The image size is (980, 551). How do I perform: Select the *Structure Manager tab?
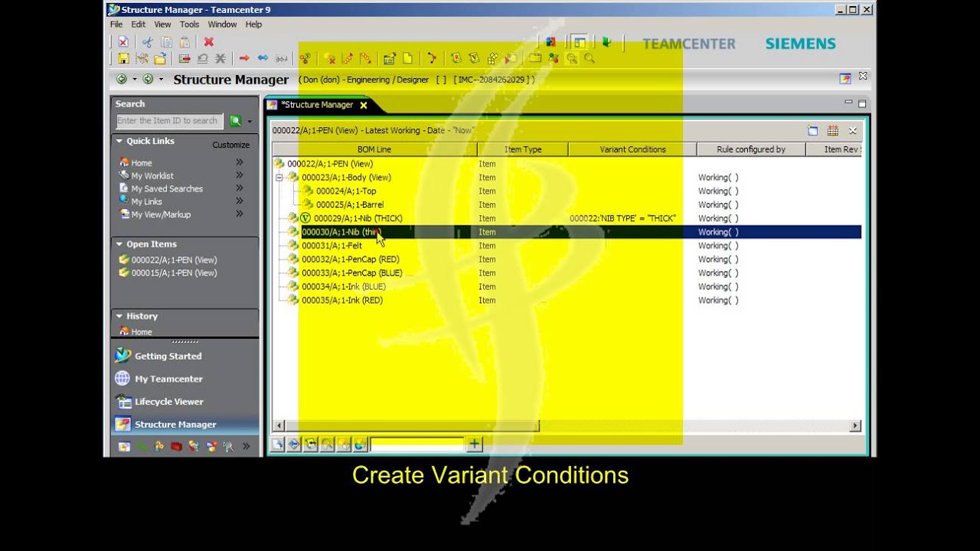pos(317,105)
